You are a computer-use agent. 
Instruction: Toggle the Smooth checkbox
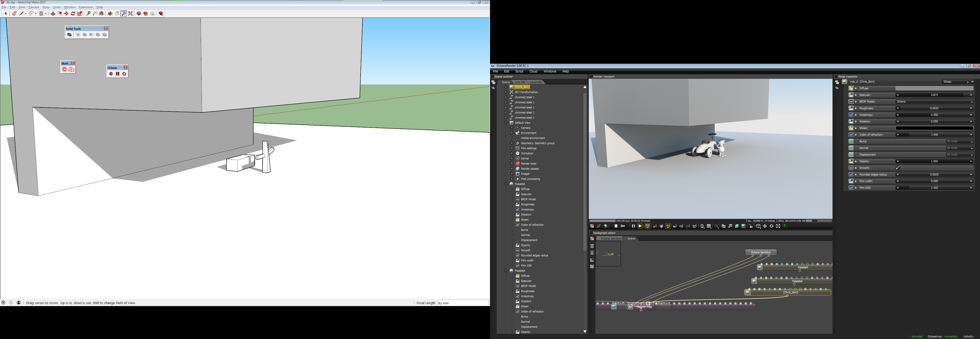click(x=898, y=168)
